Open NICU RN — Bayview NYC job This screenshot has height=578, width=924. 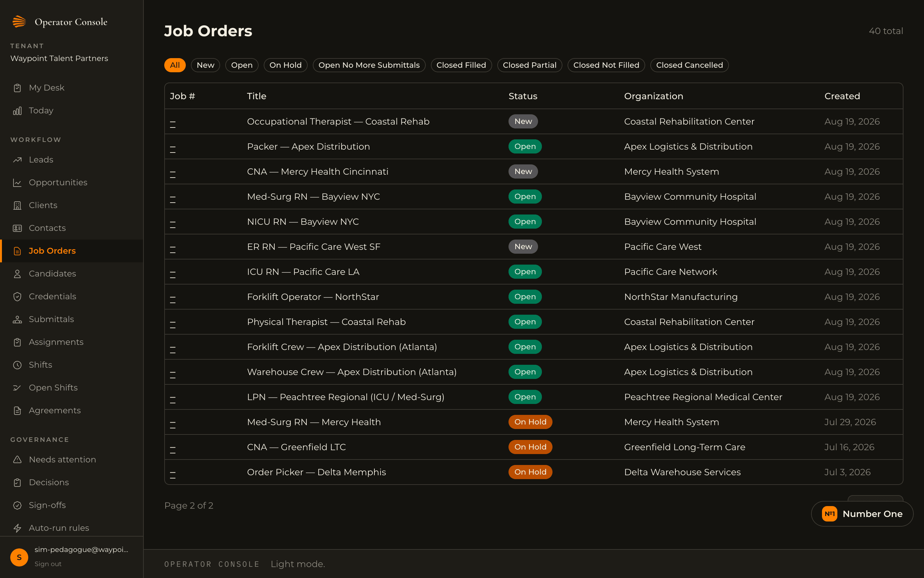pos(534,222)
